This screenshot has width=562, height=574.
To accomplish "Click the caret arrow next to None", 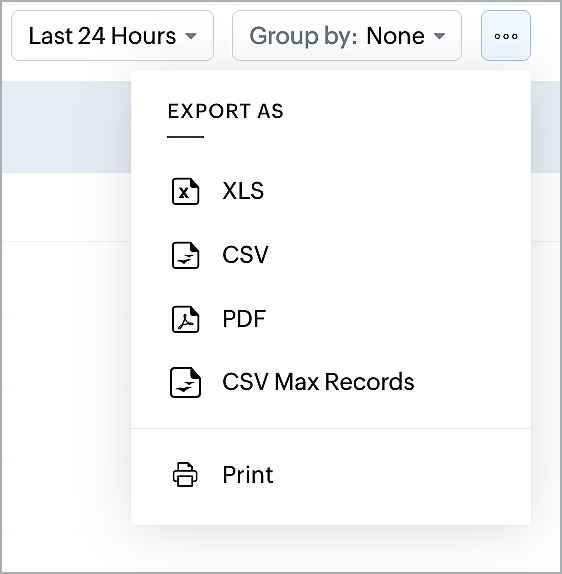I will pos(439,36).
